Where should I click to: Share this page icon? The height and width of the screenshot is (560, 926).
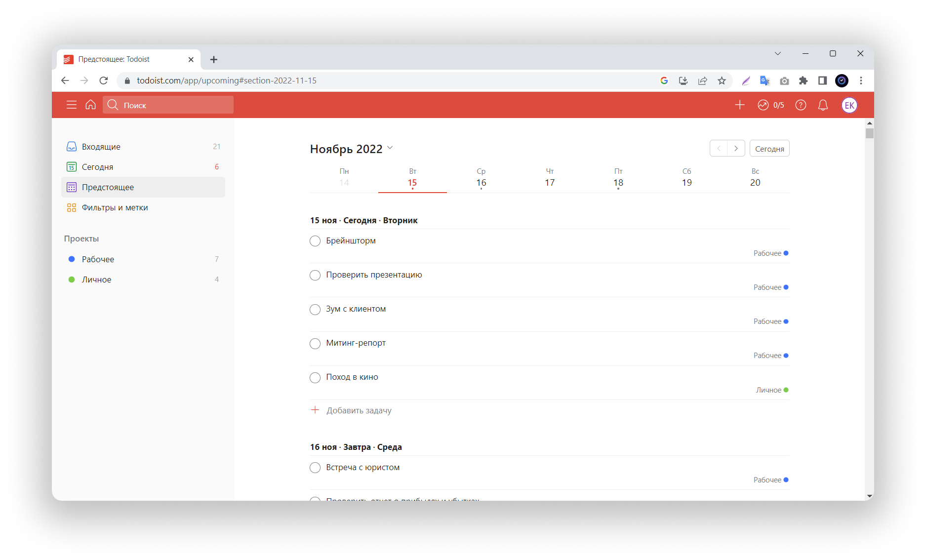pos(702,80)
